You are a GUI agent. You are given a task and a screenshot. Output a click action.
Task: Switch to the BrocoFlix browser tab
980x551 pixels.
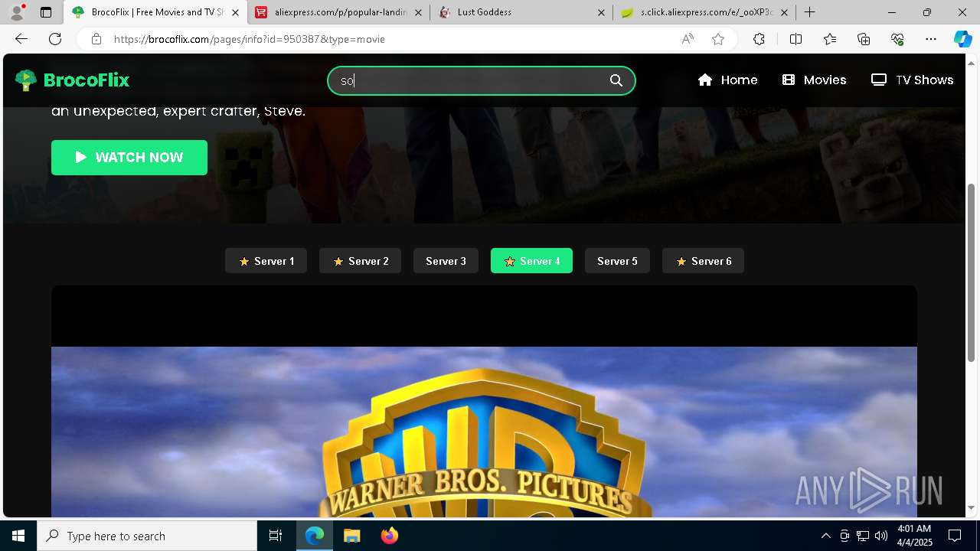pos(155,12)
